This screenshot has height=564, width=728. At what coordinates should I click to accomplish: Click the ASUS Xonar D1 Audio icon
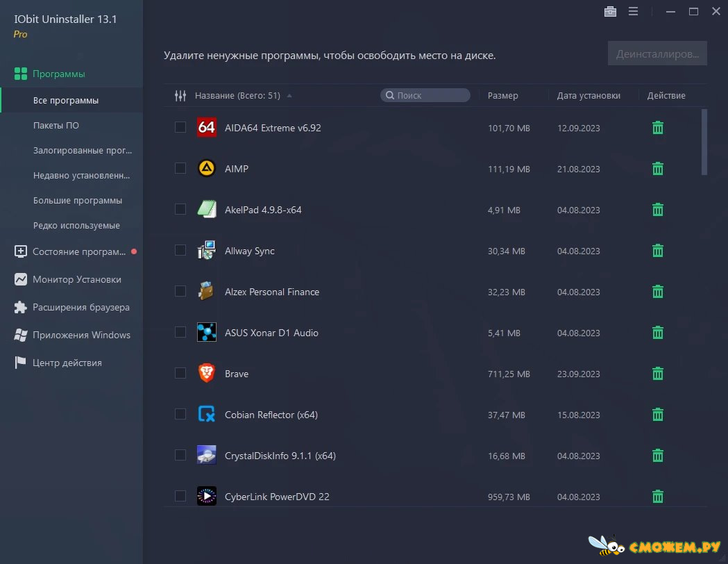(x=207, y=332)
